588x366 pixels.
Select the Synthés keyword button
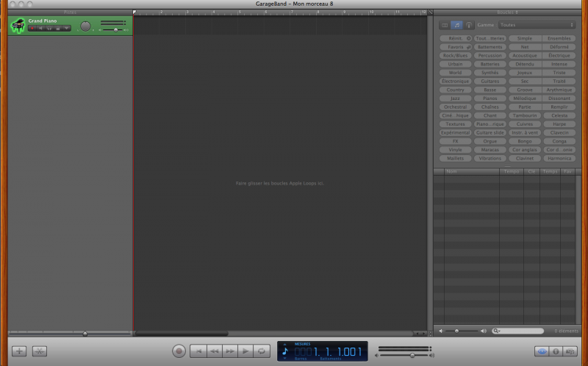(x=490, y=73)
